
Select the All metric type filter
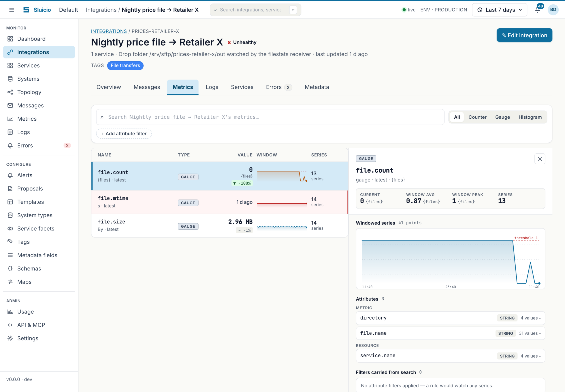click(457, 117)
